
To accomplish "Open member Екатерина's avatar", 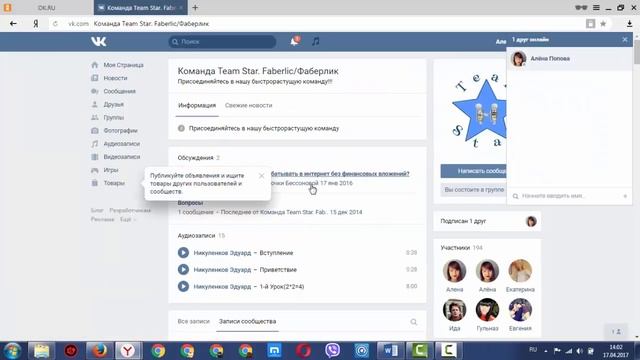I will pyautogui.click(x=520, y=271).
